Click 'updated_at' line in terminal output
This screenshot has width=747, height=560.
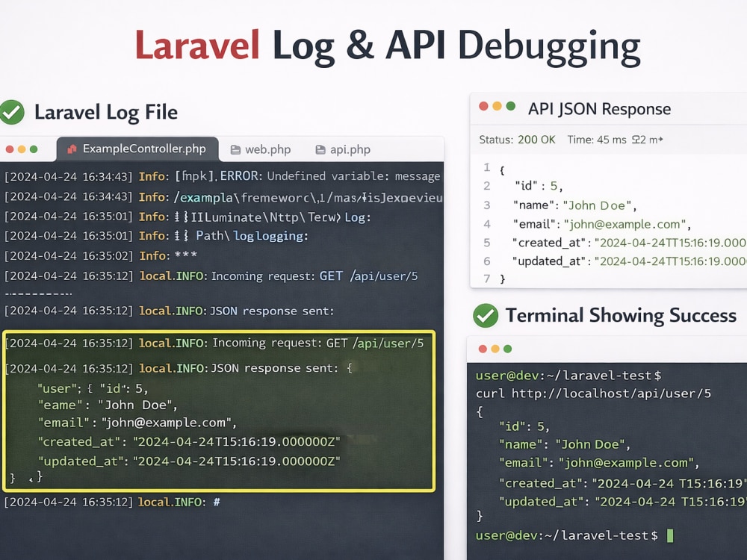coord(622,502)
